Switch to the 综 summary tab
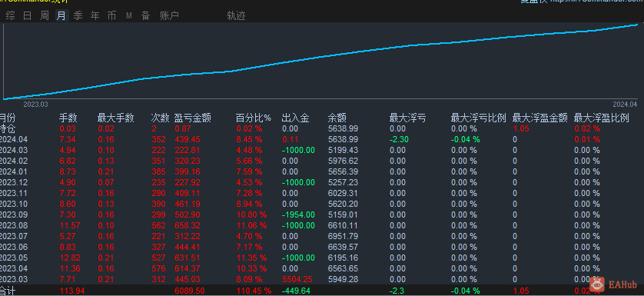The width and height of the screenshot is (644, 296). tap(11, 16)
